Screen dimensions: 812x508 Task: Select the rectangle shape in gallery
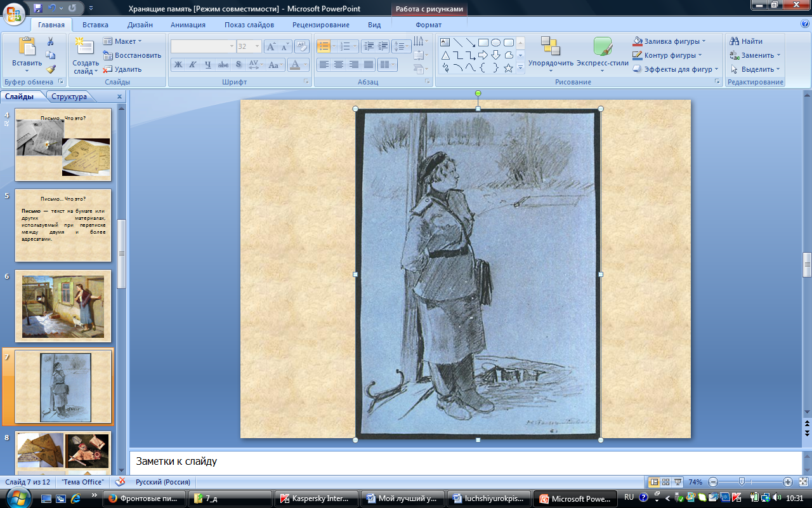click(483, 43)
